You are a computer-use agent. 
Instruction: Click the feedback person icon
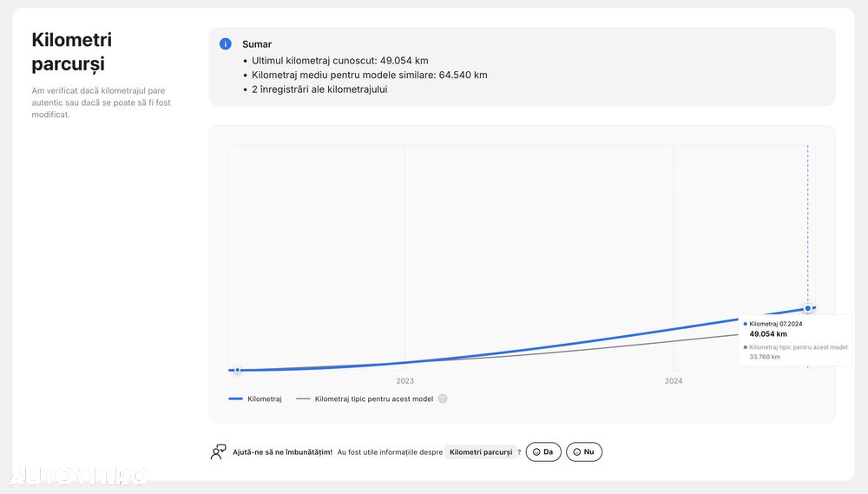[218, 451]
